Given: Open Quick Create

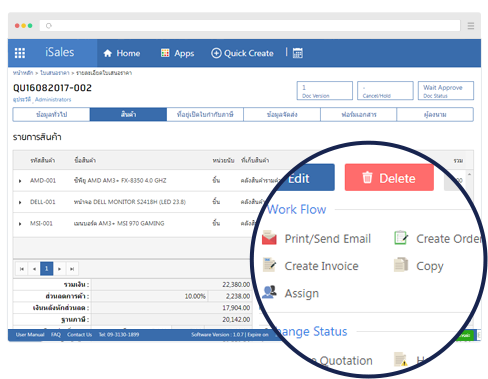Looking at the screenshot, I should pyautogui.click(x=242, y=53).
